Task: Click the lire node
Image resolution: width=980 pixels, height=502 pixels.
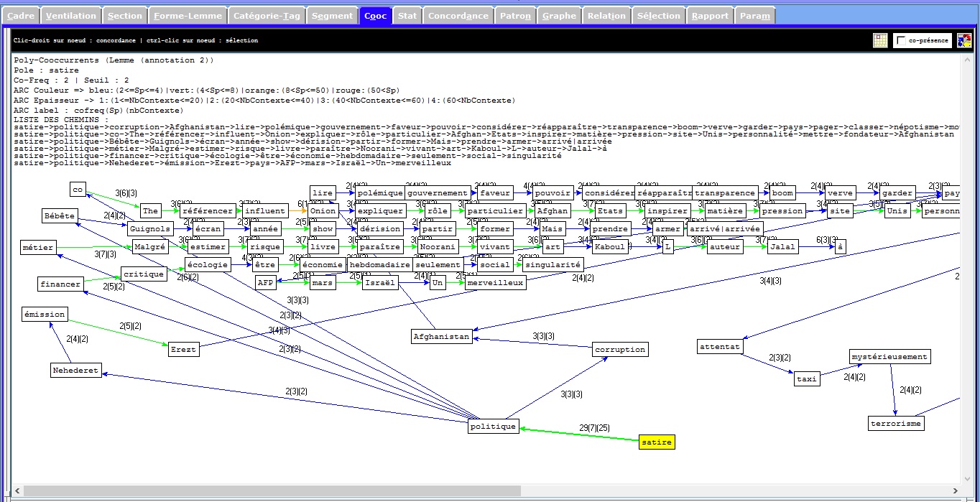Action: click(323, 193)
